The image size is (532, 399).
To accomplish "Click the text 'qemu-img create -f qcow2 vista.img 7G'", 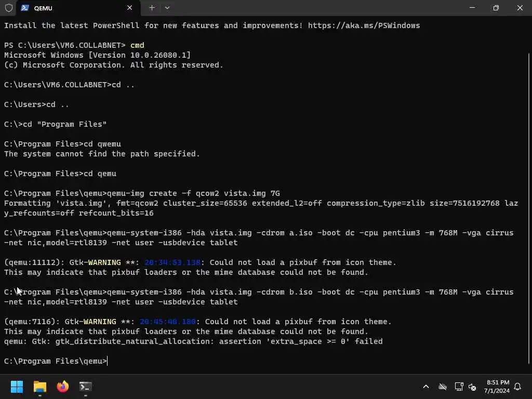I will click(193, 193).
